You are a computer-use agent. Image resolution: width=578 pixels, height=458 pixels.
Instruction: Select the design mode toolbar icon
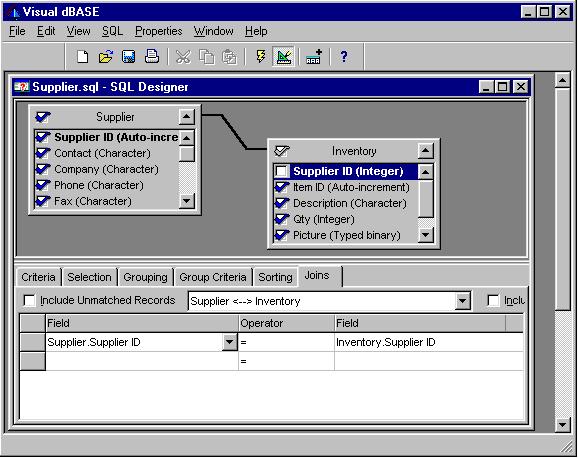pyautogui.click(x=283, y=56)
